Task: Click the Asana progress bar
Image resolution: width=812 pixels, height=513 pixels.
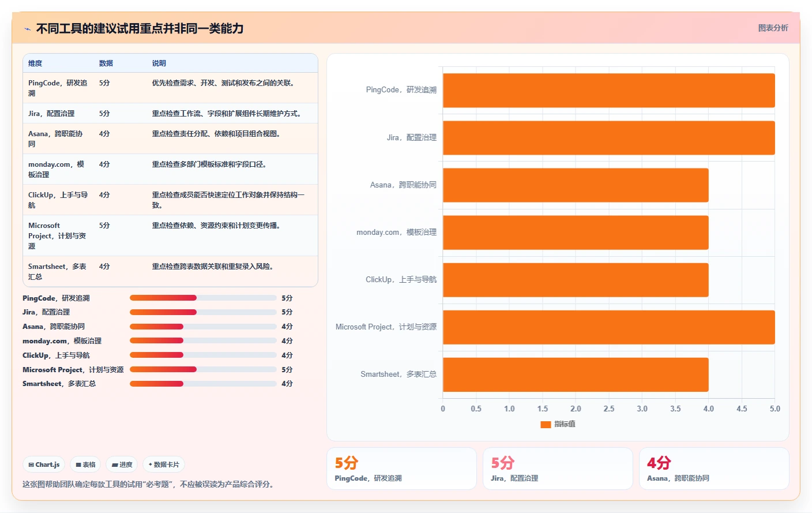Action: tap(203, 327)
